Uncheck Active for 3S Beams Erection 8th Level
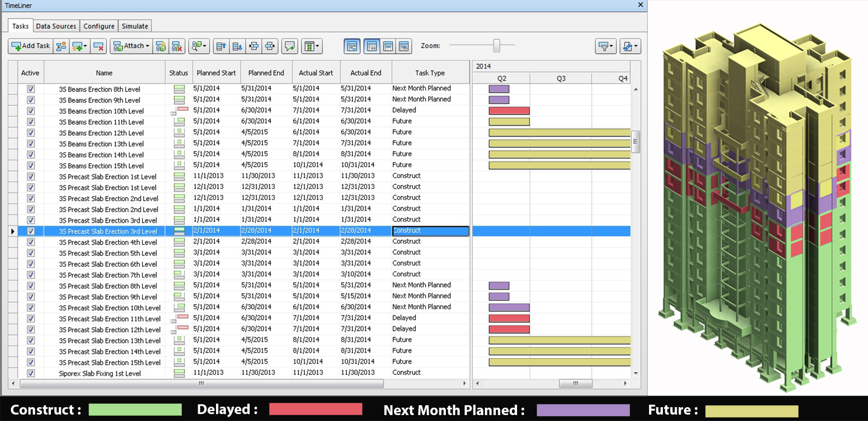This screenshot has height=421, width=868. pos(31,89)
